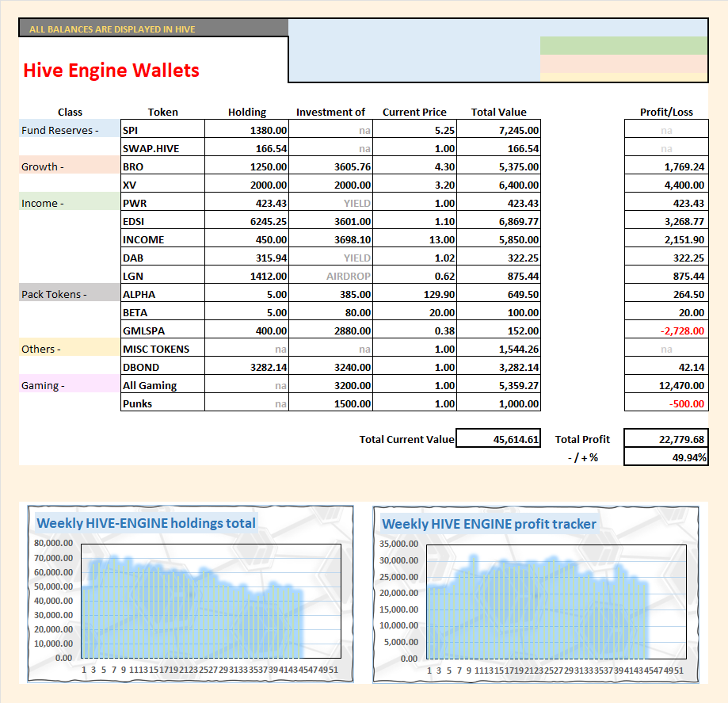Click the BRO token cell

click(162, 165)
